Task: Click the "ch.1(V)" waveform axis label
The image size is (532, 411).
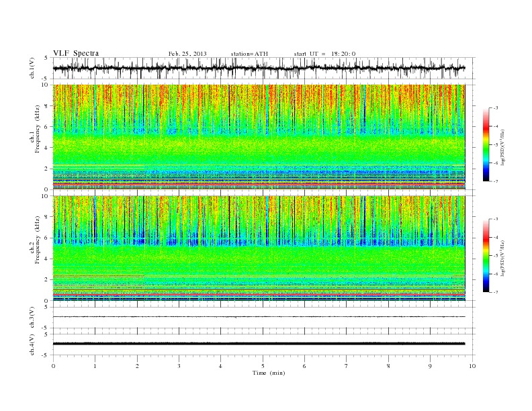Action: 32,68
